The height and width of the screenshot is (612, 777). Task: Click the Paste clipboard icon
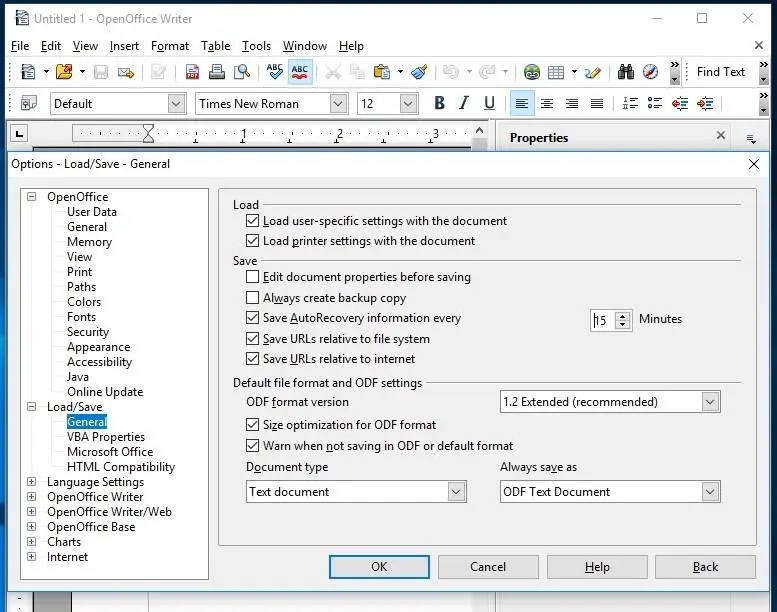tap(382, 72)
